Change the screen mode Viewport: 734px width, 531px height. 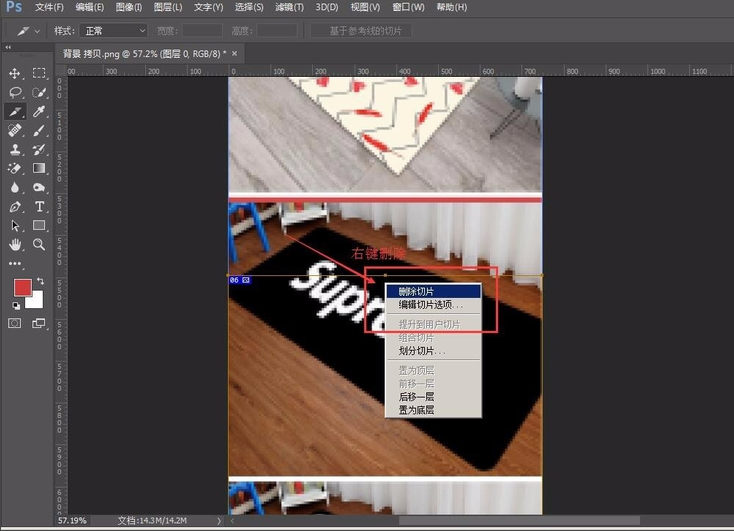click(x=39, y=323)
